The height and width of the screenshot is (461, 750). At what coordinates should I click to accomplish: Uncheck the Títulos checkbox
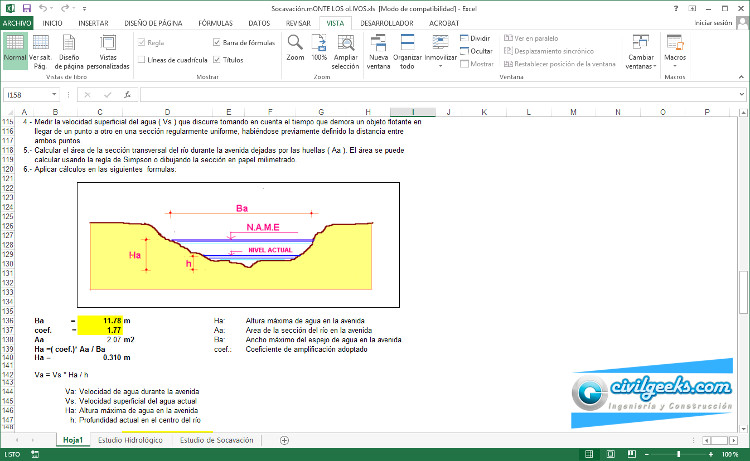(x=217, y=60)
